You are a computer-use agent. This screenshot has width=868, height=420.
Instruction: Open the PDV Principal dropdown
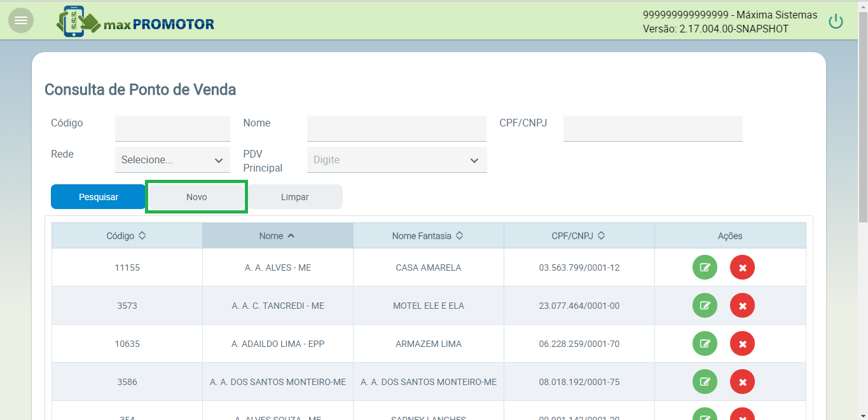coord(397,160)
